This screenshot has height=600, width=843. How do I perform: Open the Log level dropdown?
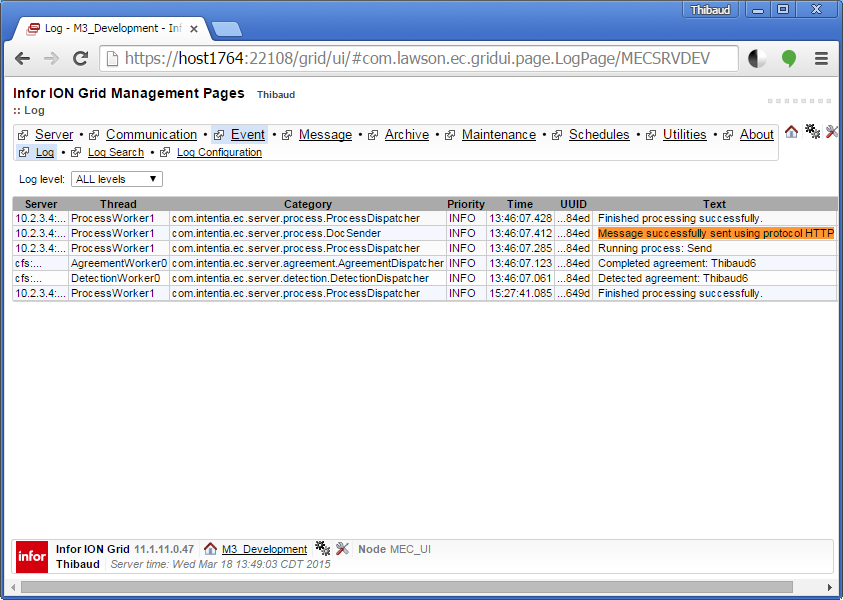click(117, 179)
